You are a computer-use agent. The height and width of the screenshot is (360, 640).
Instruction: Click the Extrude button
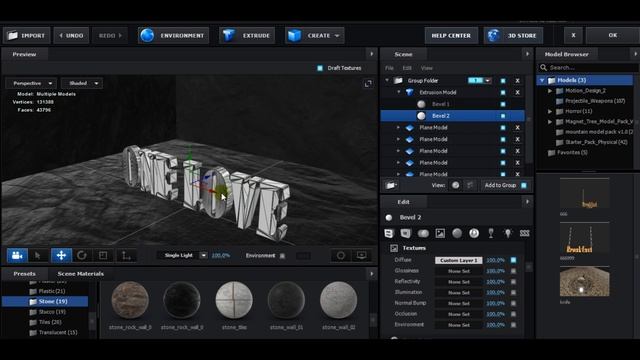coord(247,36)
